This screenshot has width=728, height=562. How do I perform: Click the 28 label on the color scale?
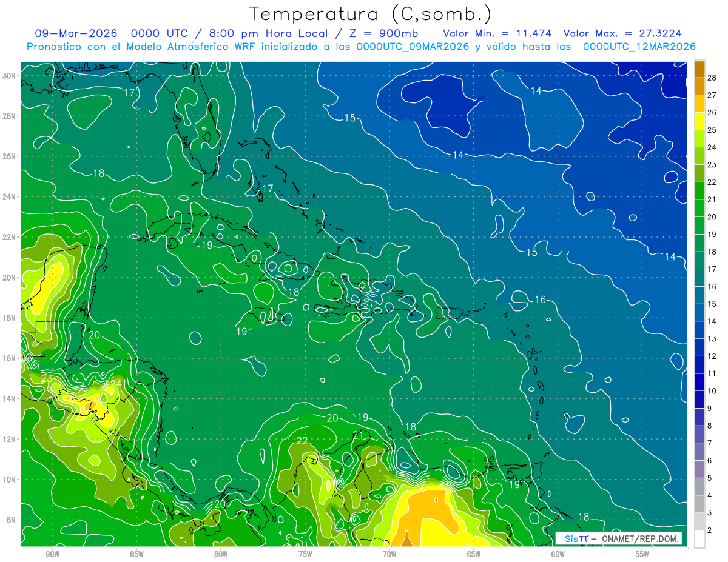click(x=712, y=78)
